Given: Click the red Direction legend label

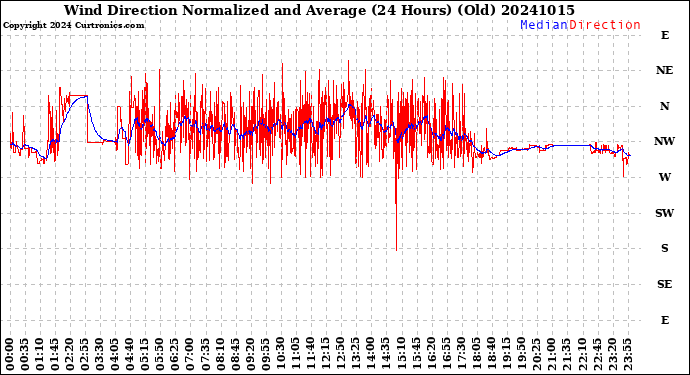Looking at the screenshot, I should click(605, 25).
